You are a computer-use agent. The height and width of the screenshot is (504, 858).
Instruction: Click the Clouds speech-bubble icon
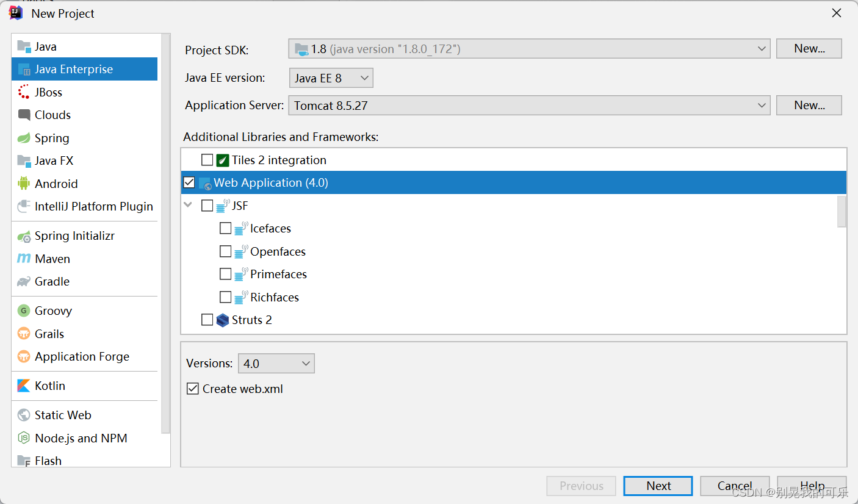coord(24,115)
